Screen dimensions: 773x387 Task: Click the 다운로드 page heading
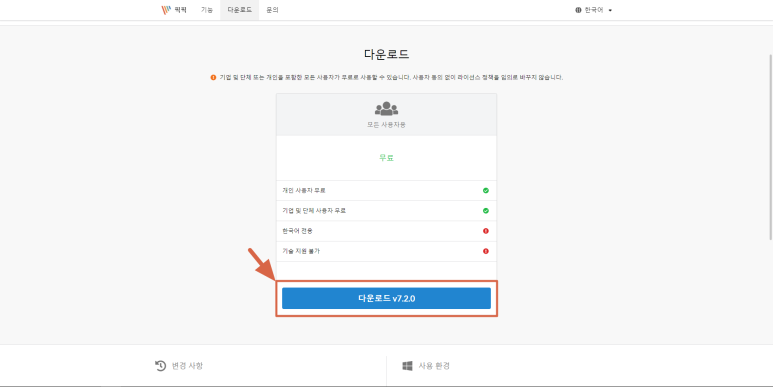click(386, 54)
